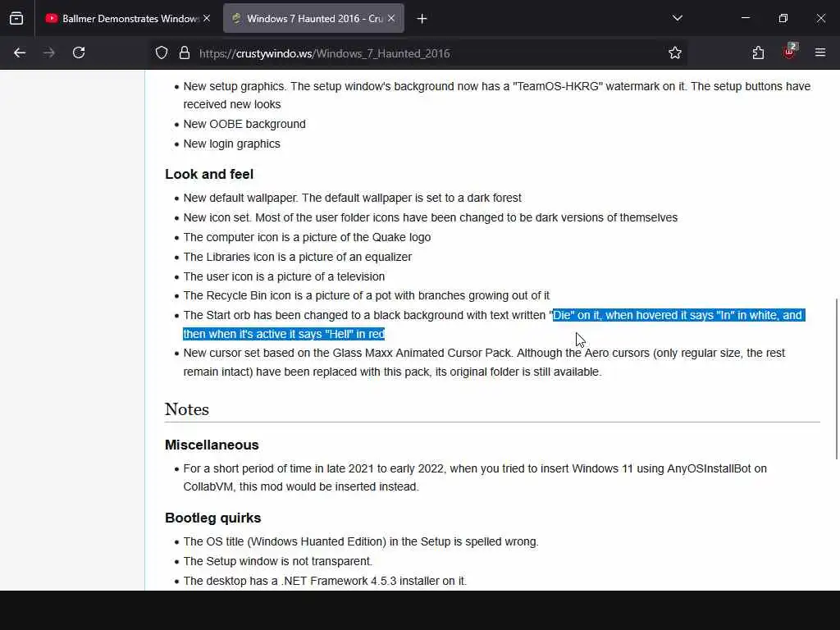
Task: Click the Quake logo computer icon line
Action: (x=307, y=237)
